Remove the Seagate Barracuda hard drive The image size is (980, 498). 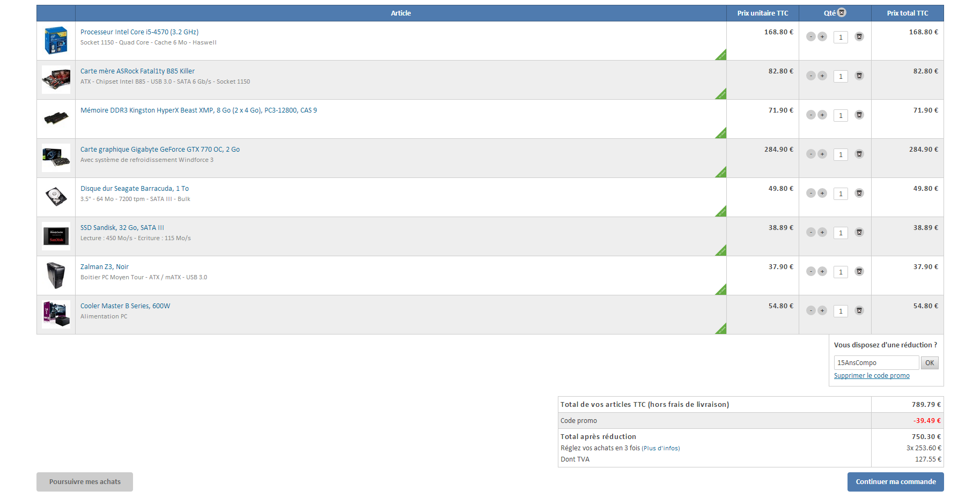(x=859, y=193)
